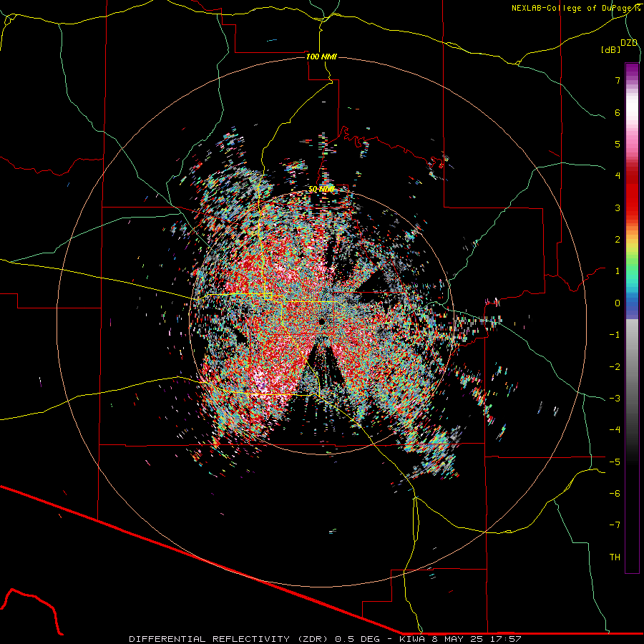Click the Differential Reflectivity product caption
Viewport: 644px width, 644px height.
coord(326,639)
